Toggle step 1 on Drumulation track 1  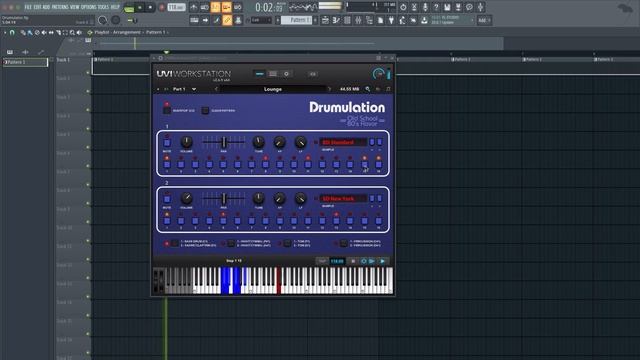pos(167,164)
